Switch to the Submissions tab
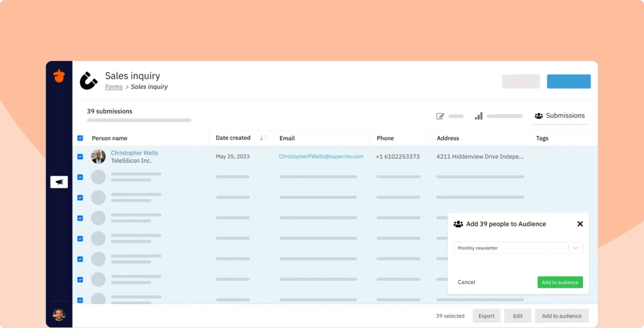 pyautogui.click(x=560, y=115)
